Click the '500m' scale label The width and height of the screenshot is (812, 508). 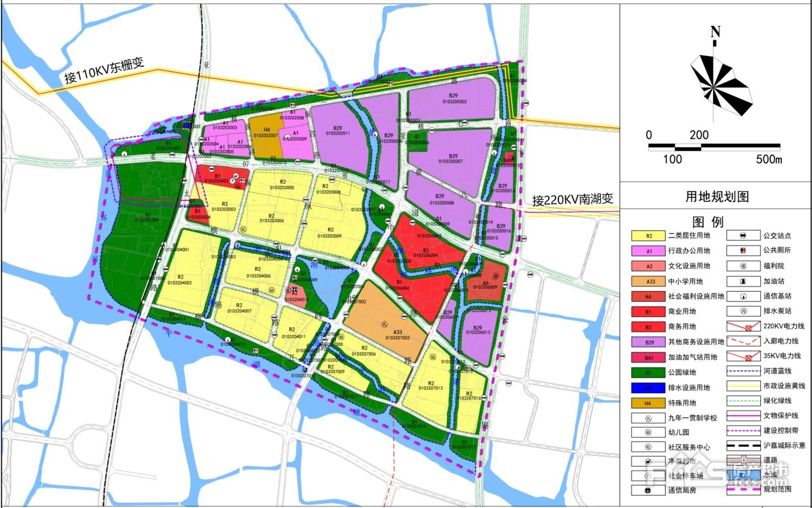[x=769, y=159]
